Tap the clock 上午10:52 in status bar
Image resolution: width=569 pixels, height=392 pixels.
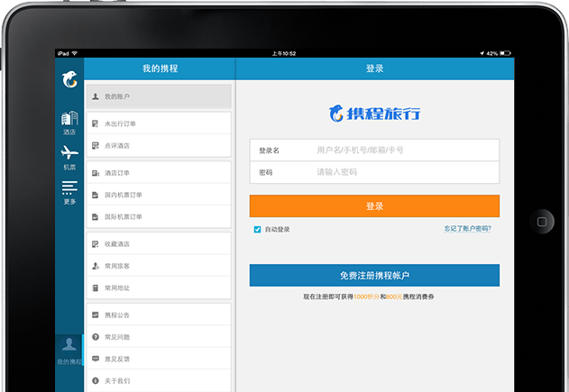pyautogui.click(x=284, y=53)
